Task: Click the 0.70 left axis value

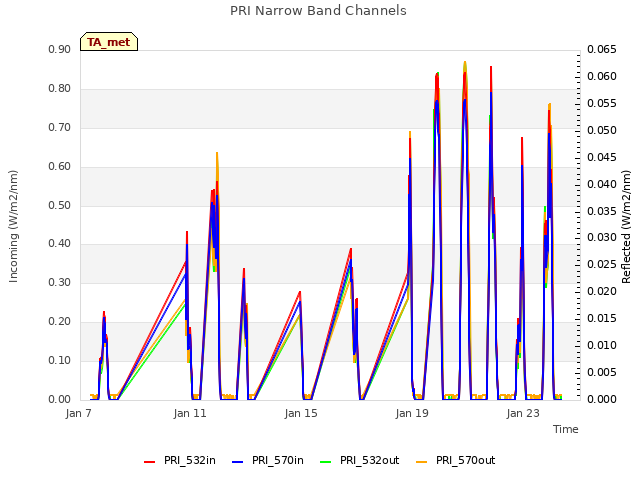Action: (x=59, y=127)
